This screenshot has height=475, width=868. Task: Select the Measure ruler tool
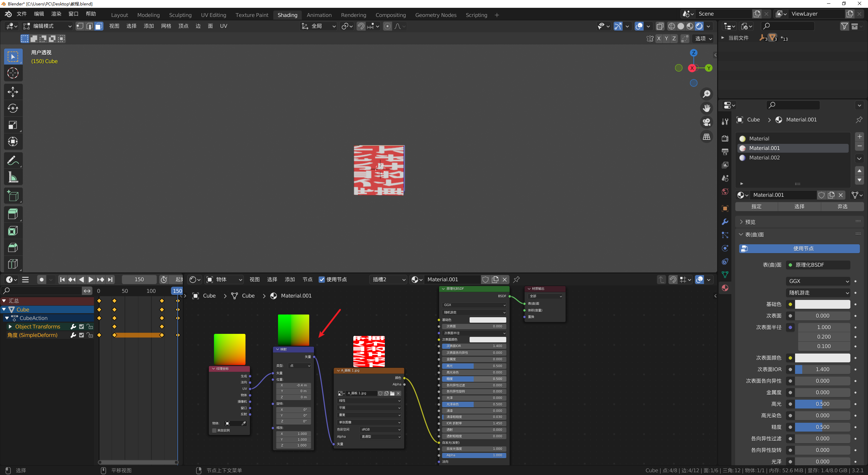pyautogui.click(x=13, y=177)
